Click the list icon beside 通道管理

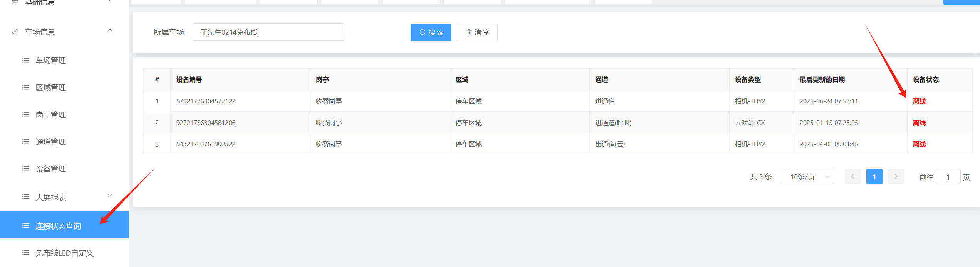tap(26, 141)
